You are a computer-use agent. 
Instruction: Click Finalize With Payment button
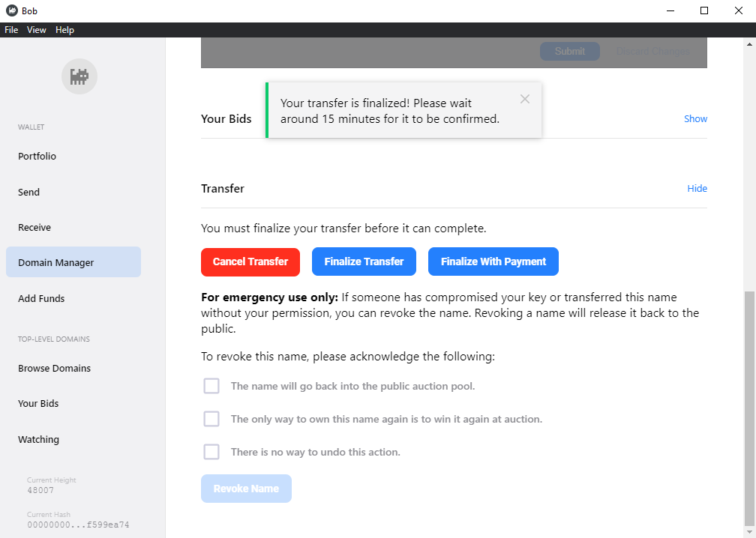(493, 262)
